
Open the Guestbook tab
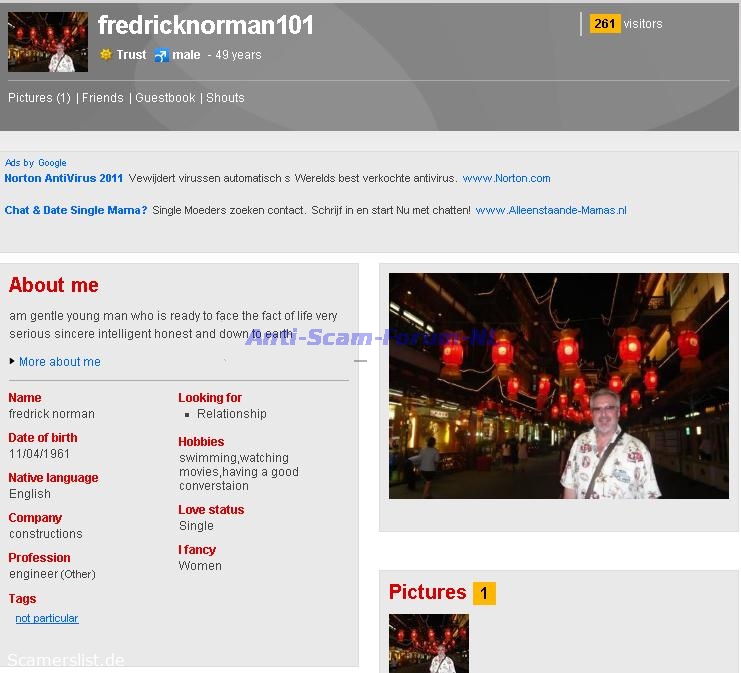[165, 98]
